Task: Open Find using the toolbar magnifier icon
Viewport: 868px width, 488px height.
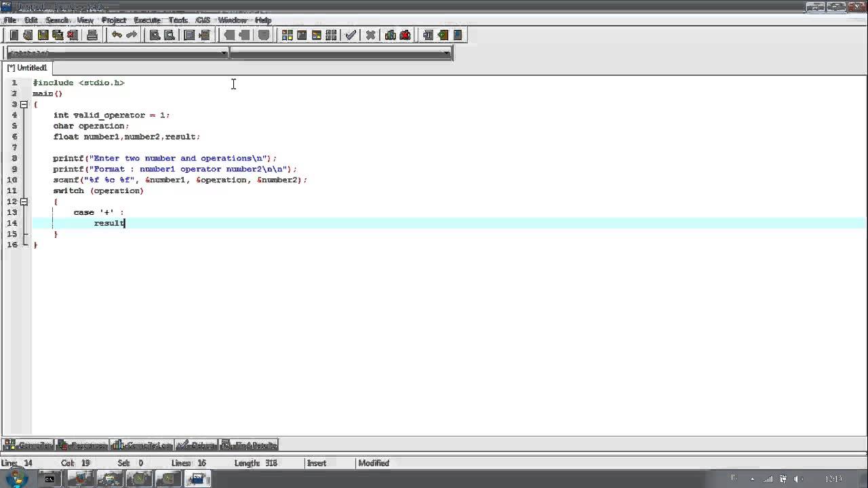Action: click(x=155, y=35)
